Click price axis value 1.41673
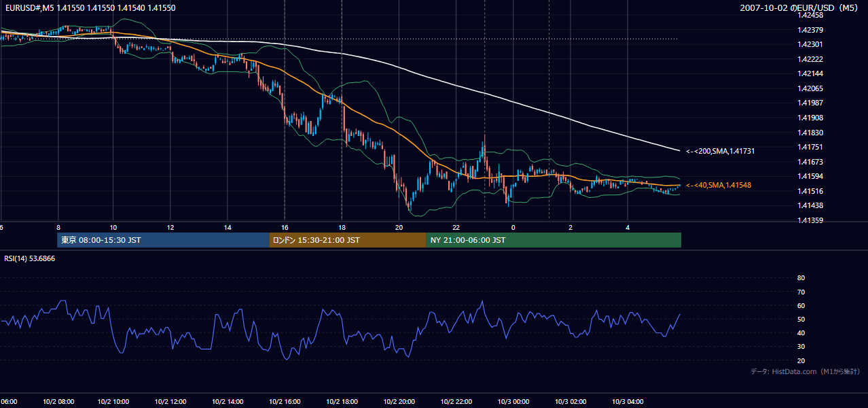 click(x=810, y=162)
